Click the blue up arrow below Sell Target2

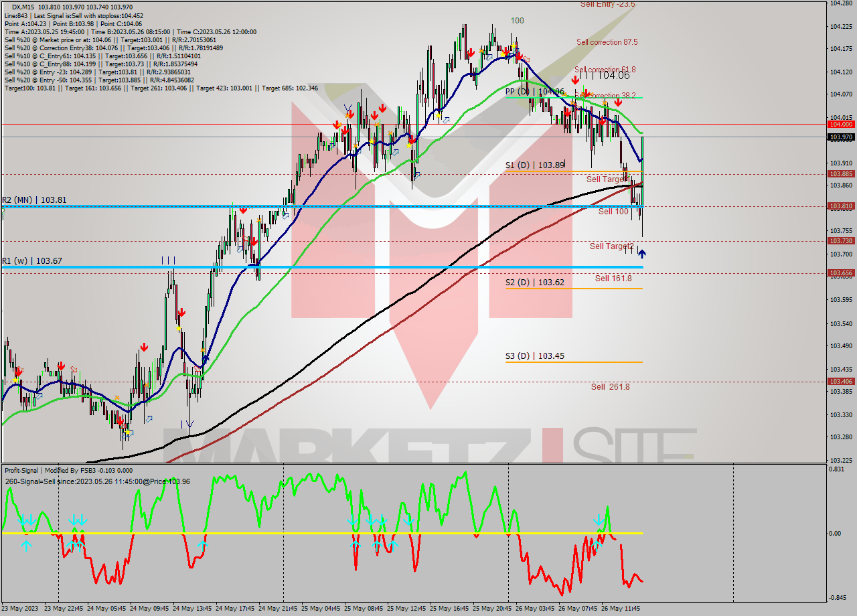click(x=642, y=254)
